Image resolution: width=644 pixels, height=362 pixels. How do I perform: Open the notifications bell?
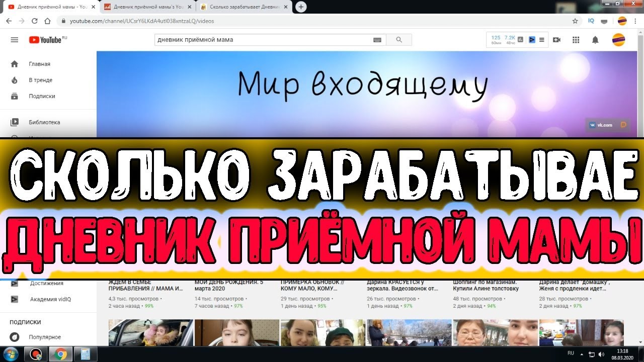[595, 40]
